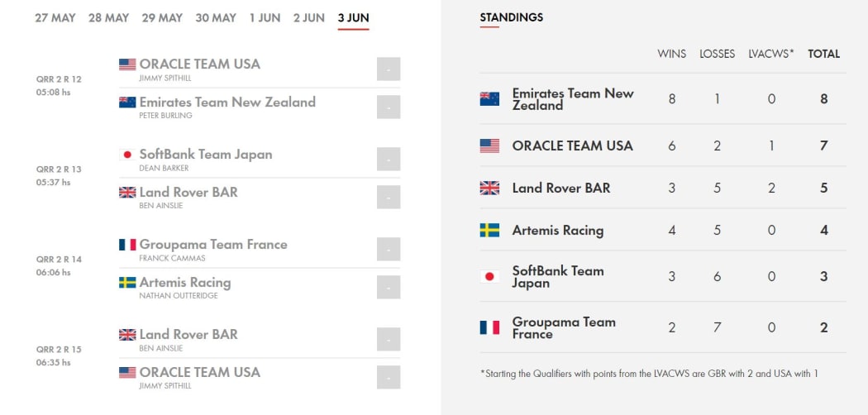Click the score box for Land Rover BAR race 15
The image size is (868, 415).
click(x=388, y=339)
